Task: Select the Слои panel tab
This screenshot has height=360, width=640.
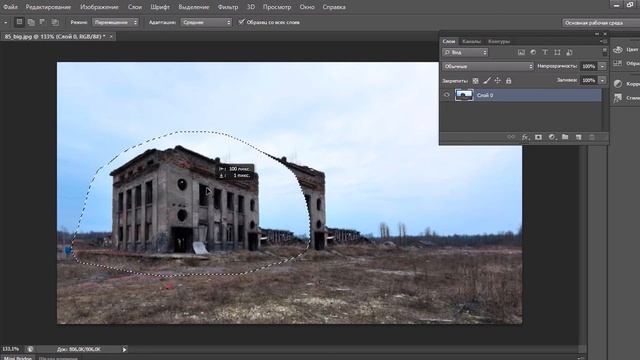Action: coord(449,41)
